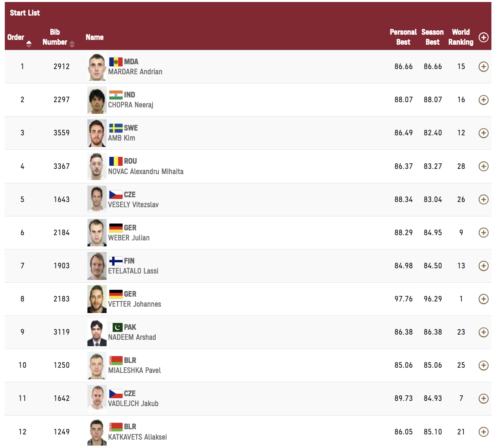The width and height of the screenshot is (499, 448).
Task: Click the plus icon for AMB Kim
Action: (483, 133)
